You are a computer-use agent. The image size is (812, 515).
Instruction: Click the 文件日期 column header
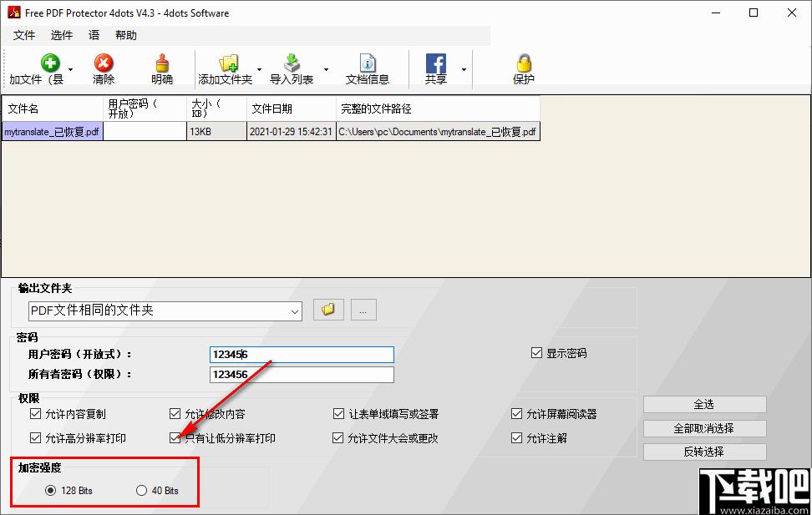291,109
